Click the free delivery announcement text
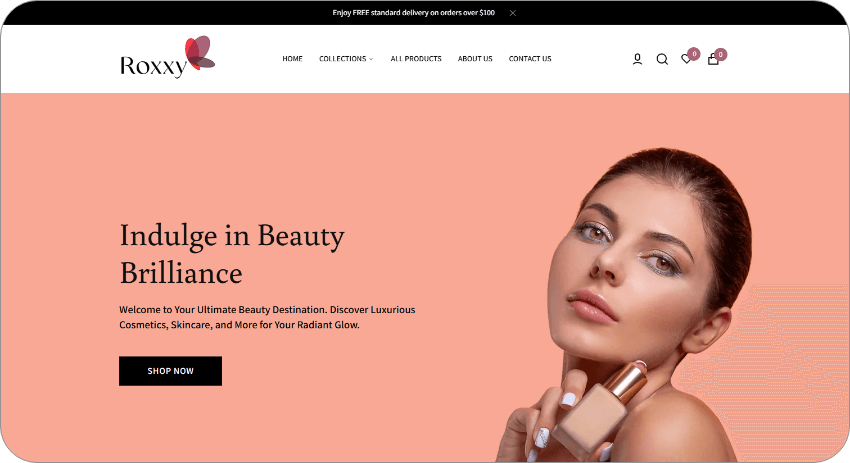Image resolution: width=850 pixels, height=463 pixels. [x=414, y=12]
